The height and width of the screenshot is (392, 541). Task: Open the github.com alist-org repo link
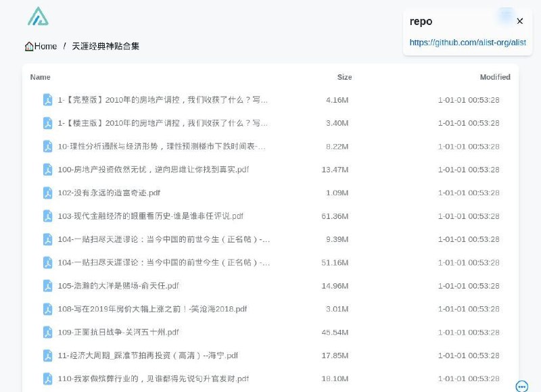click(x=467, y=42)
